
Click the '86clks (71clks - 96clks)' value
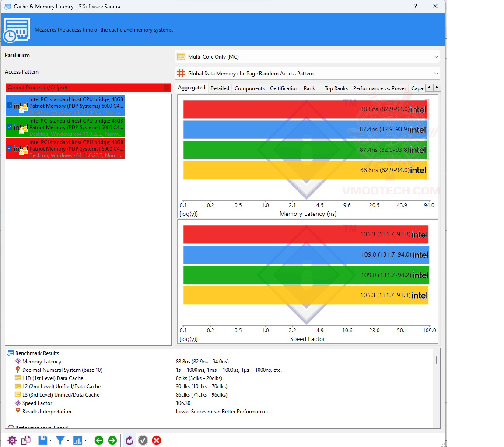202,395
